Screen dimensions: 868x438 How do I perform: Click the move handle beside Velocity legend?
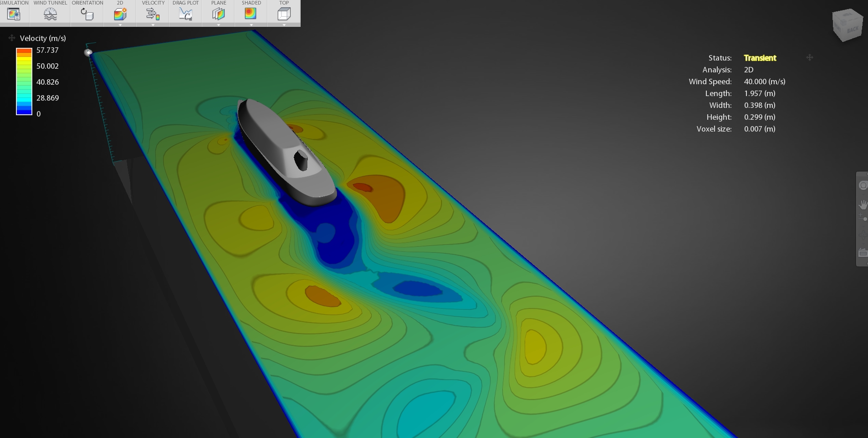12,38
